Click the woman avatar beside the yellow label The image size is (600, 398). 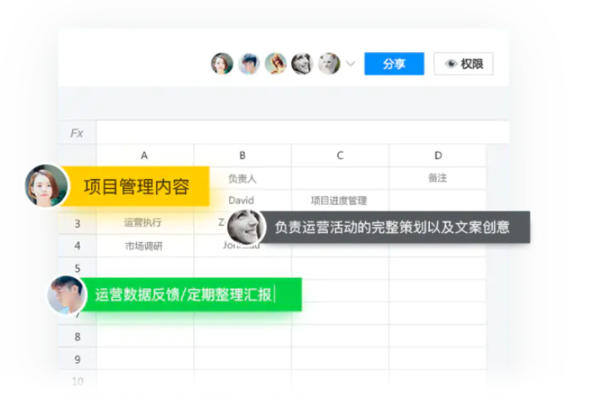tap(46, 186)
